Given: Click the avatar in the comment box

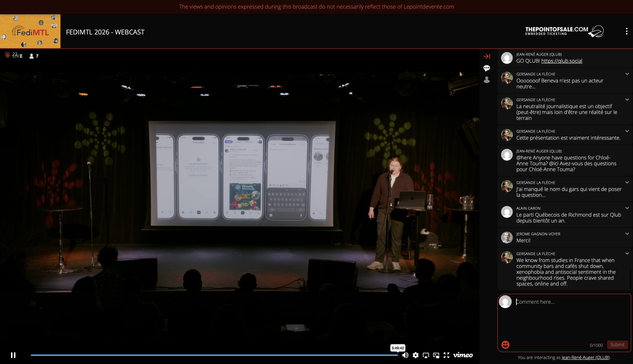Looking at the screenshot, I should pyautogui.click(x=505, y=302).
